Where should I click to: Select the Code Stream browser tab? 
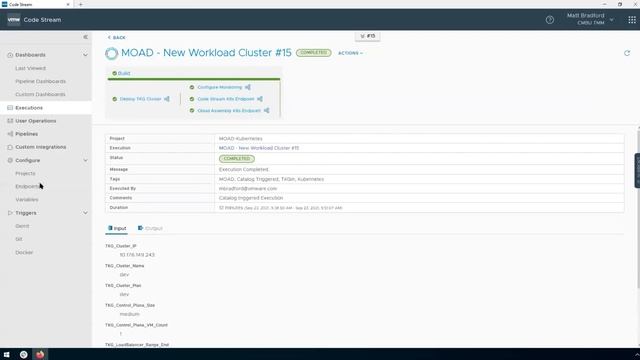point(37,4)
